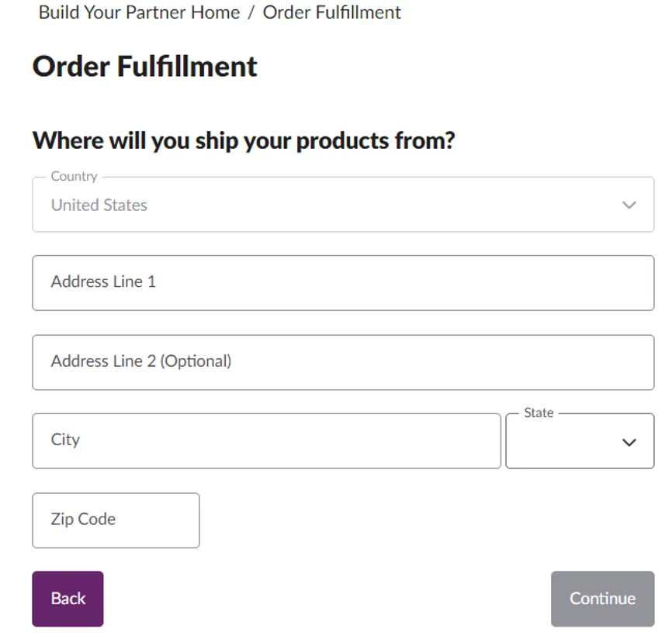Click the Order Fulfillment breadcrumb item
This screenshot has height=639, width=672.
(x=332, y=12)
